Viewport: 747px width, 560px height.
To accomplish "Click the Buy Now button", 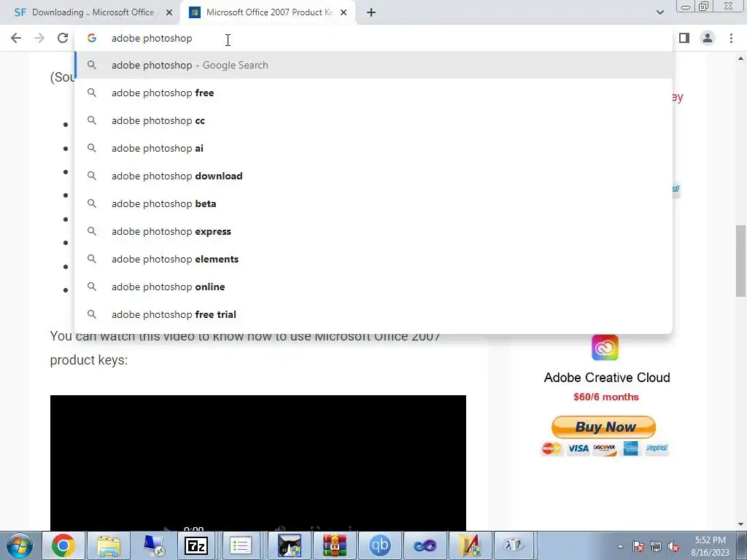I will point(603,427).
